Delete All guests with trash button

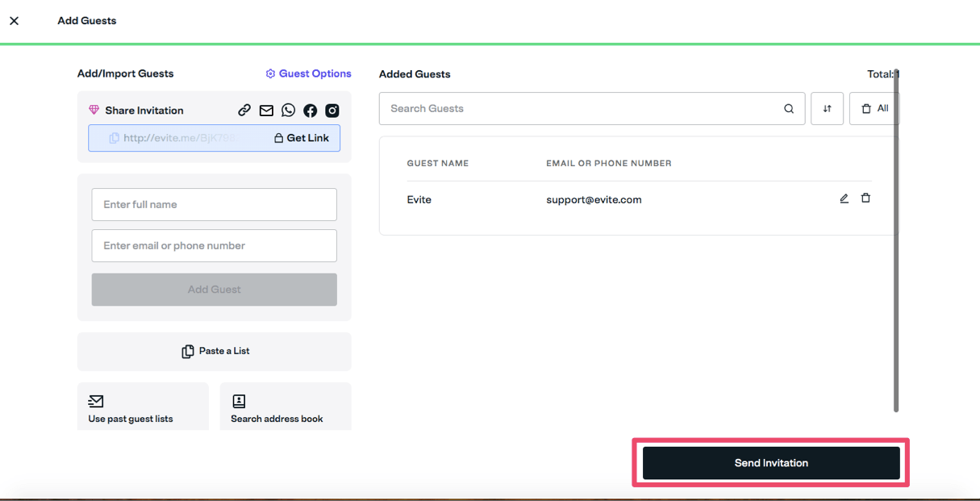[874, 109]
